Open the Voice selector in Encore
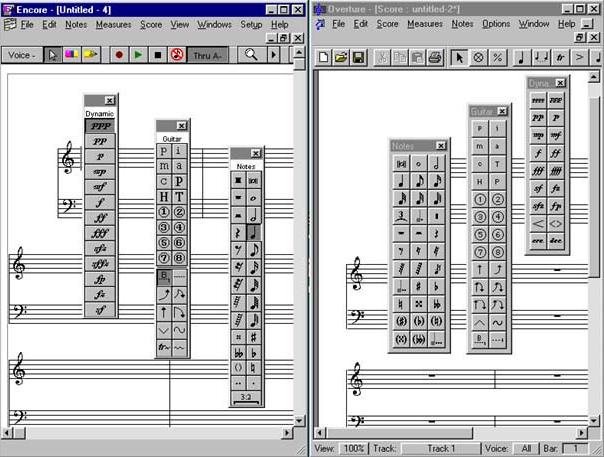This screenshot has height=457, width=604. [22, 55]
